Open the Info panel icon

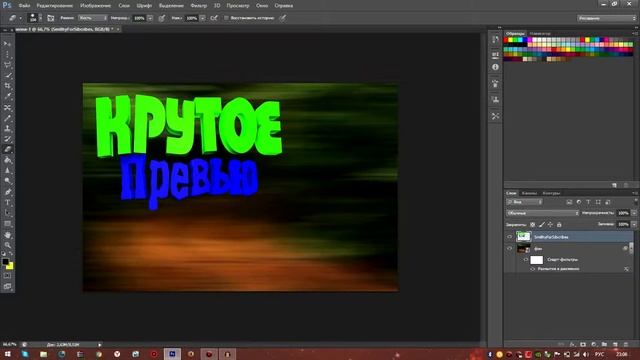495,67
